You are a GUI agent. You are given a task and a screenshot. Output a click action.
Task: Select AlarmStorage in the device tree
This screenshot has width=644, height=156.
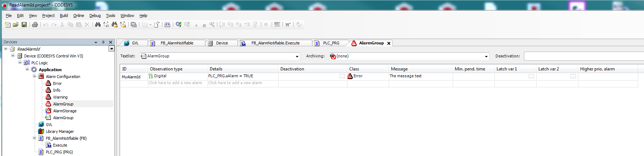65,111
